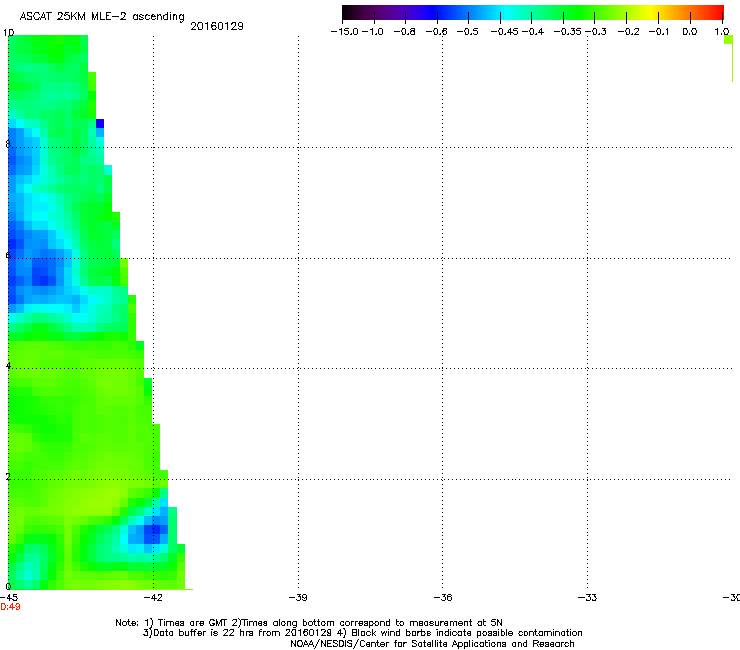Click the latitude axis label '4'
The image size is (740, 650).
click(x=8, y=366)
